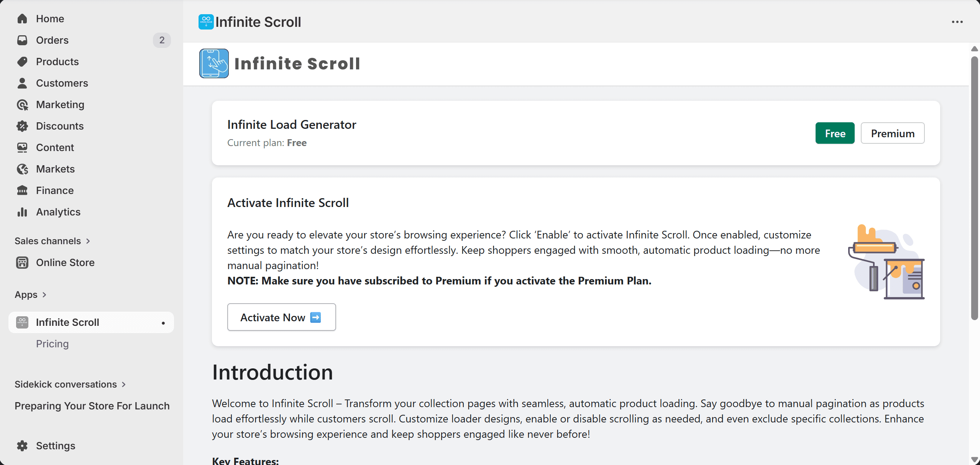Open the Home section in the sidebar
This screenshot has width=980, height=465.
pos(50,18)
